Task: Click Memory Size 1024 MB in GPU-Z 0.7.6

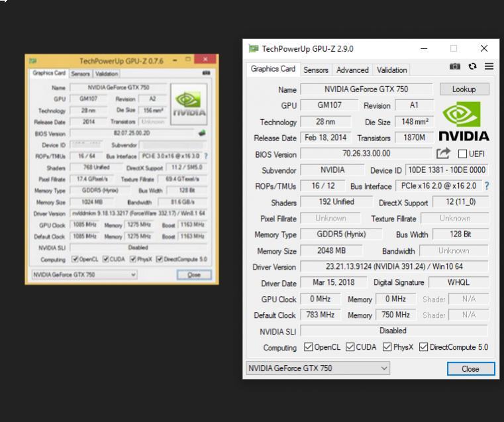Action: 92,202
